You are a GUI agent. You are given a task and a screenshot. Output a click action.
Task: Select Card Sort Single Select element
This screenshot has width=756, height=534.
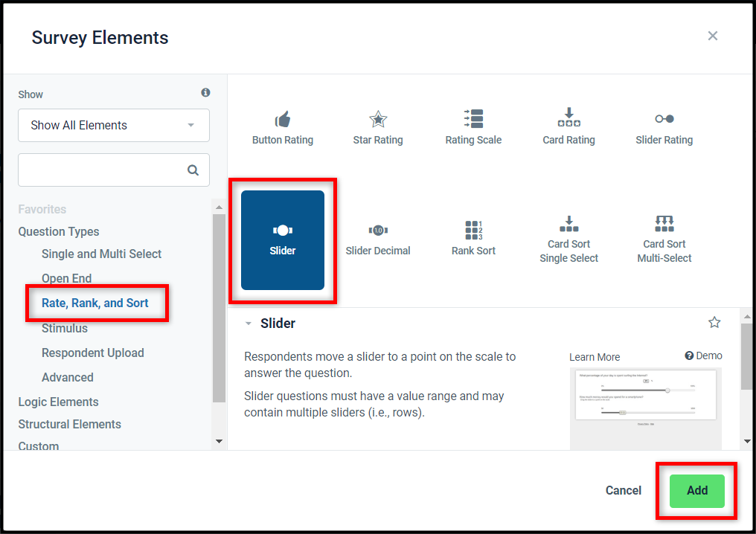coord(568,239)
